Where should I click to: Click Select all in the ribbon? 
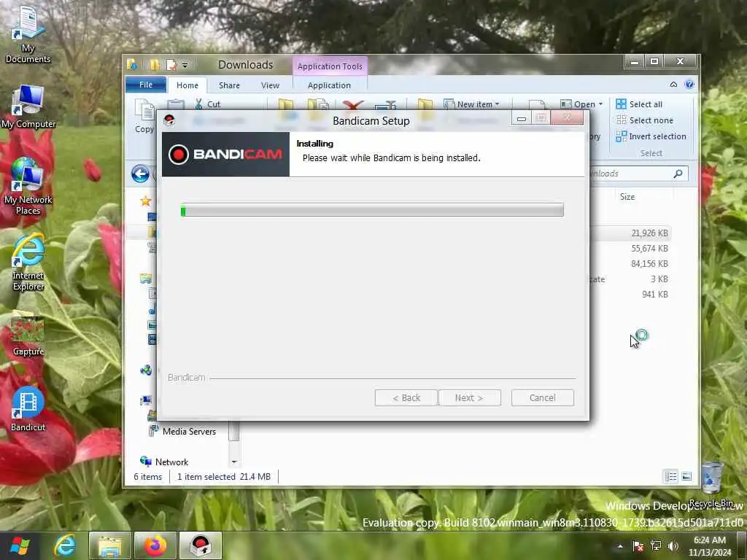click(x=639, y=104)
